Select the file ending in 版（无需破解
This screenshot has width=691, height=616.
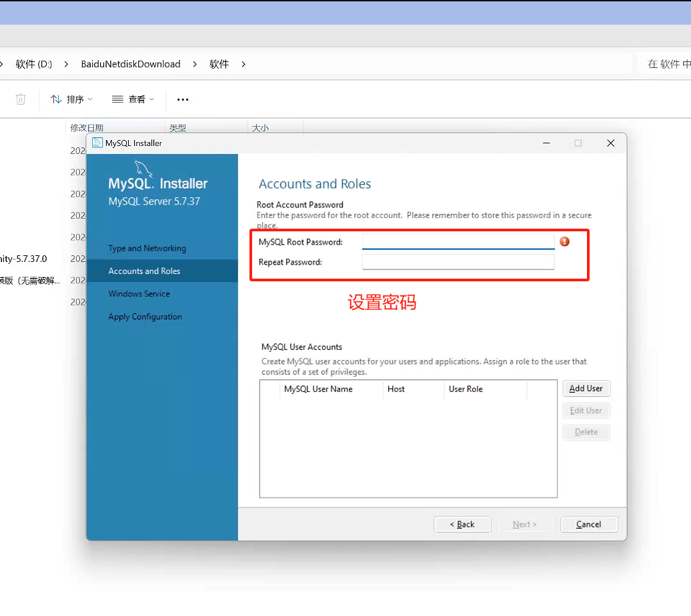point(30,281)
